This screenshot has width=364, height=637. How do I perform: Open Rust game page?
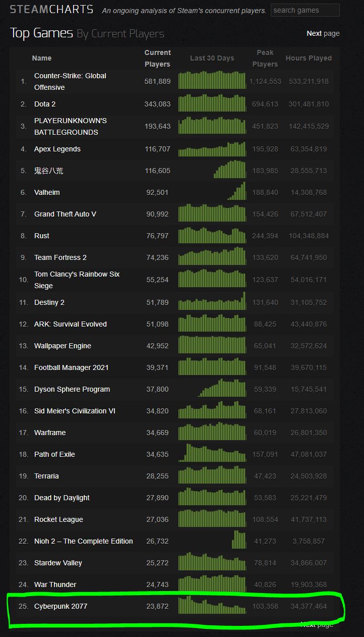[x=42, y=236]
